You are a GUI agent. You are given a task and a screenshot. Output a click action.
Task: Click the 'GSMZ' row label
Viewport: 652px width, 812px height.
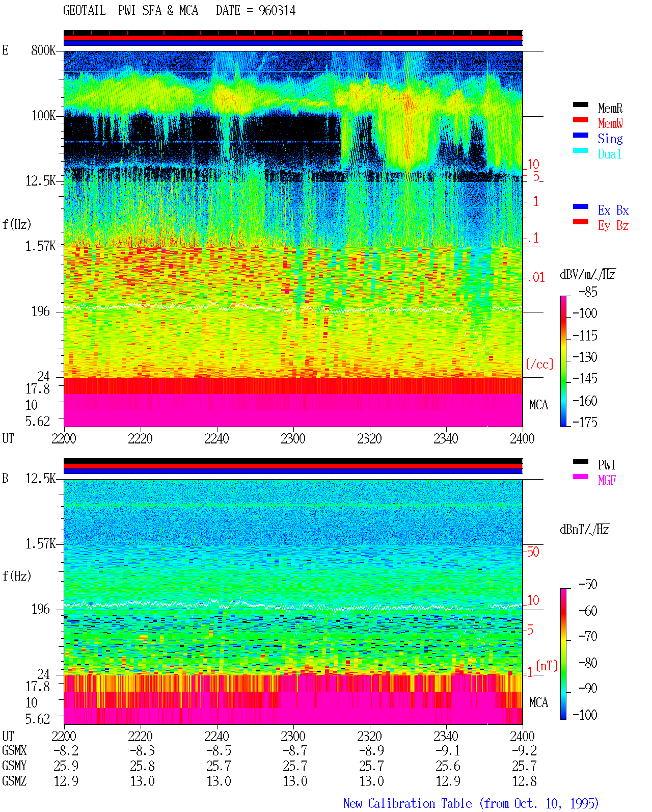click(x=14, y=781)
